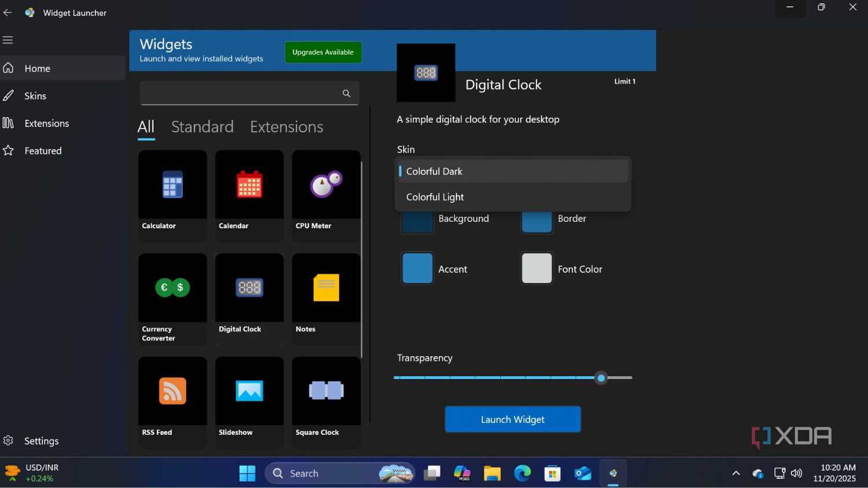Open Featured in the sidebar
Screen dimensions: 868x488
[62, 150]
